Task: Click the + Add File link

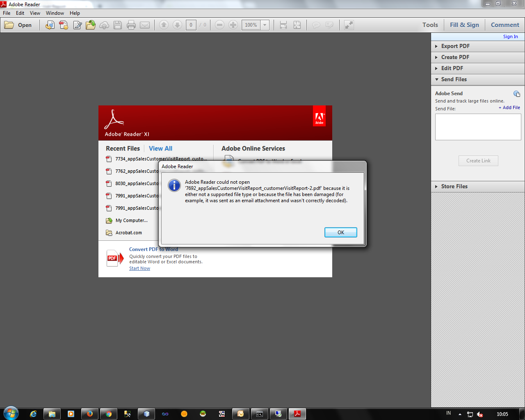Action: 509,107
